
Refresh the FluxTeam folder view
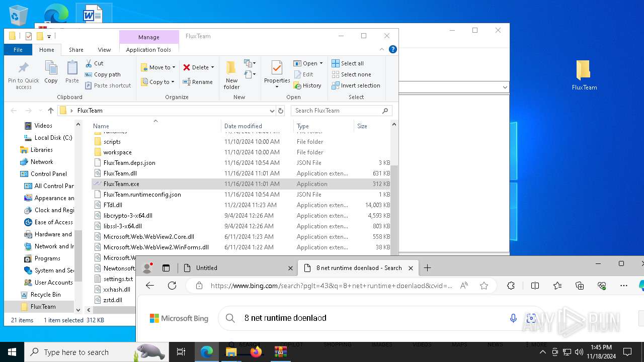point(281,111)
